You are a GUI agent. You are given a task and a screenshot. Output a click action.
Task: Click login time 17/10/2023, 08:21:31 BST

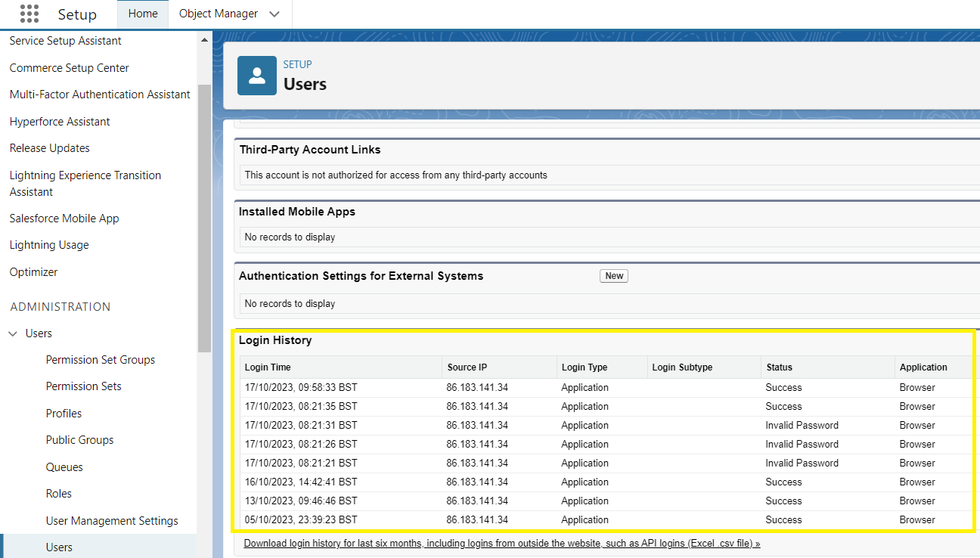301,426
